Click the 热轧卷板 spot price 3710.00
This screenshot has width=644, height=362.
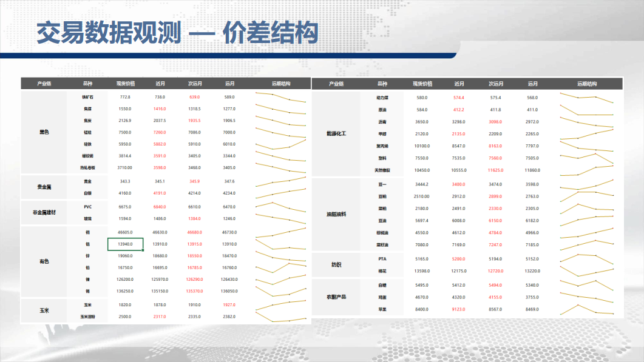pyautogui.click(x=126, y=167)
